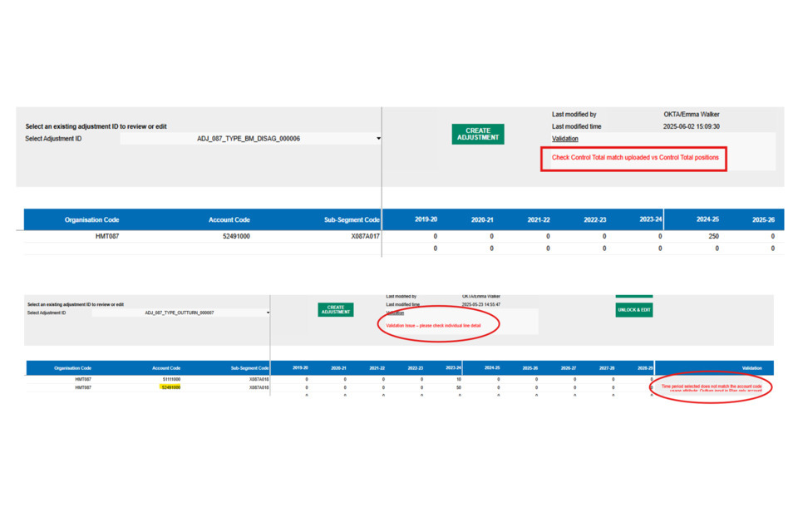
Task: Select the 'Time period selected' validation error cell
Action: click(x=711, y=387)
